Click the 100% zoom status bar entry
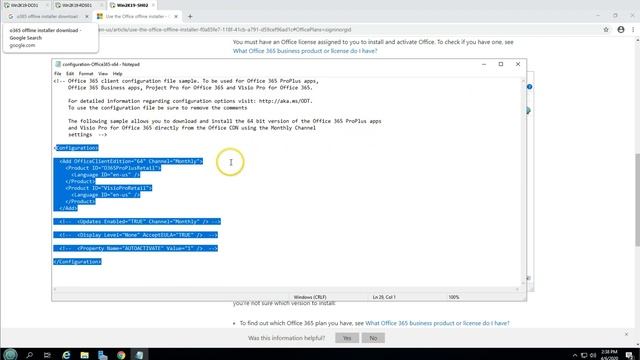The image size is (640, 360). coord(454,297)
